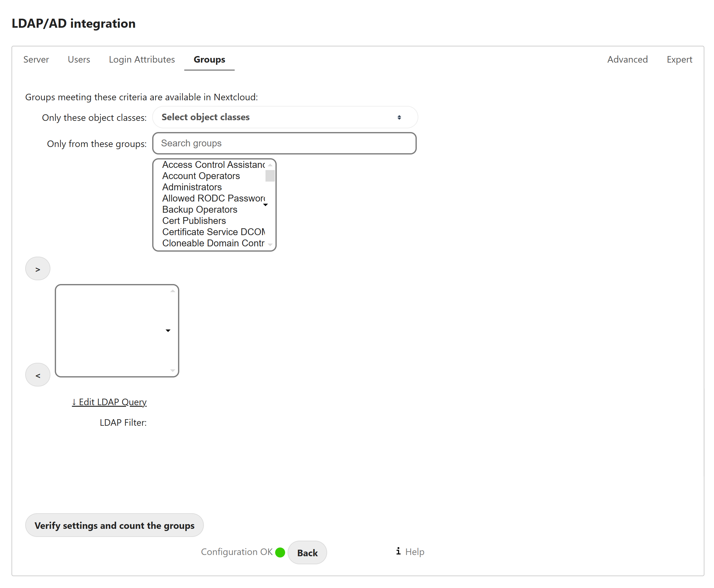The image size is (714, 588).
Task: Expand the Edit LDAP Query section
Action: click(109, 402)
